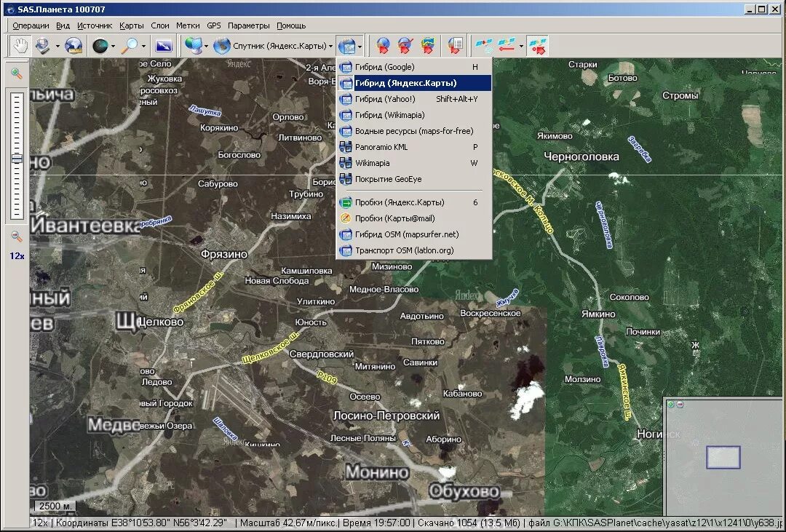Open the selection operations tool icon
Viewport: 786px width, 532px height.
pyautogui.click(x=43, y=46)
